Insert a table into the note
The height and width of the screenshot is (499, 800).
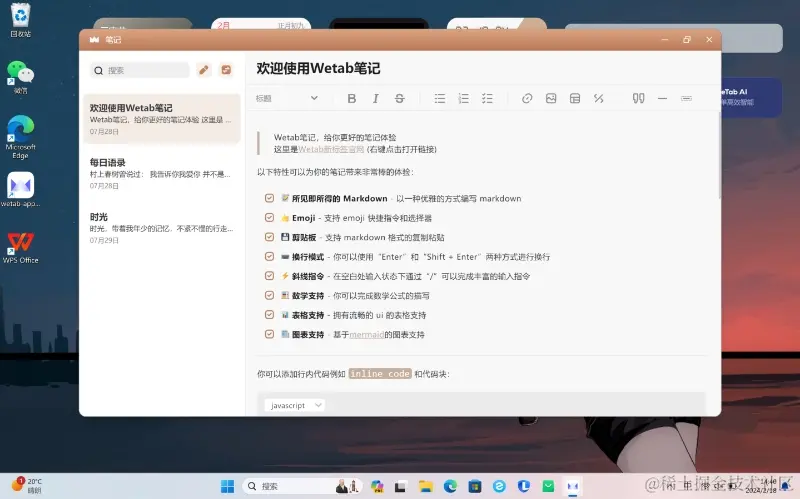[575, 98]
